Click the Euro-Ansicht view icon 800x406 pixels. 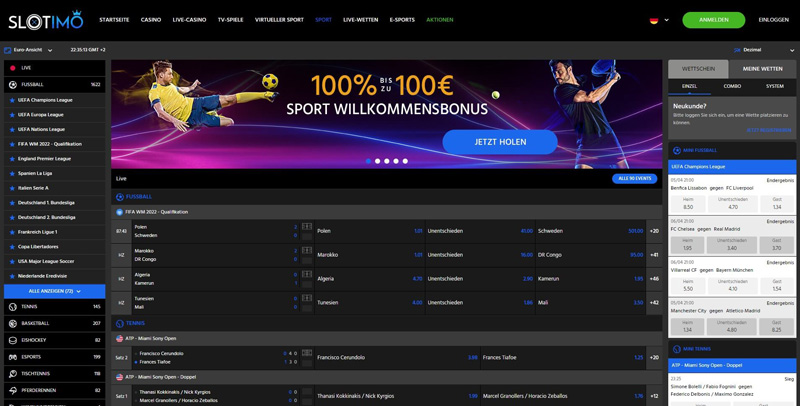[x=8, y=50]
